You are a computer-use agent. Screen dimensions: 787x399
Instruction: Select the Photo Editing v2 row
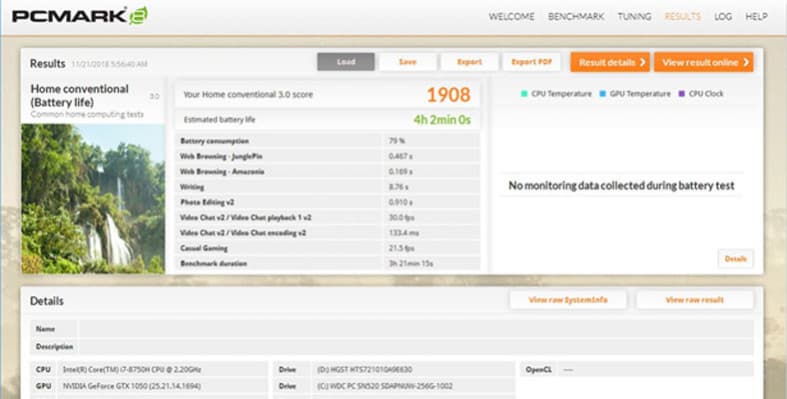(327, 202)
